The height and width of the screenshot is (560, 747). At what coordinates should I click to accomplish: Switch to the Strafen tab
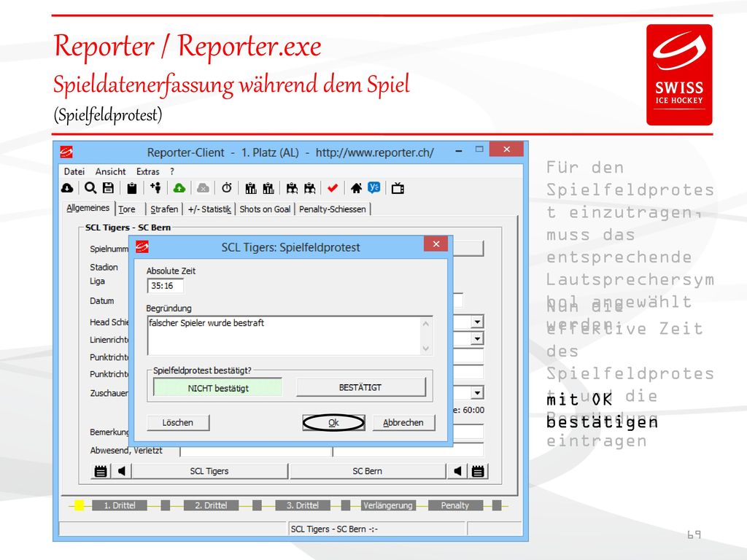tap(164, 209)
